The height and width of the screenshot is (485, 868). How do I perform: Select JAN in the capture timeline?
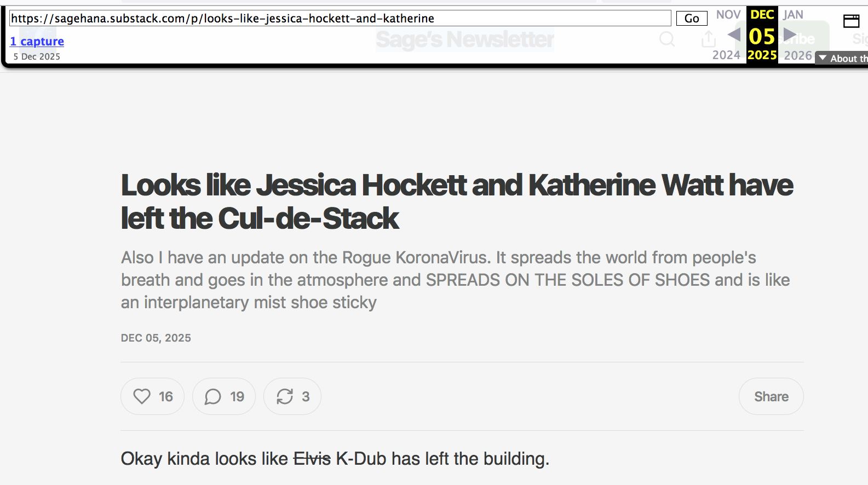click(792, 15)
